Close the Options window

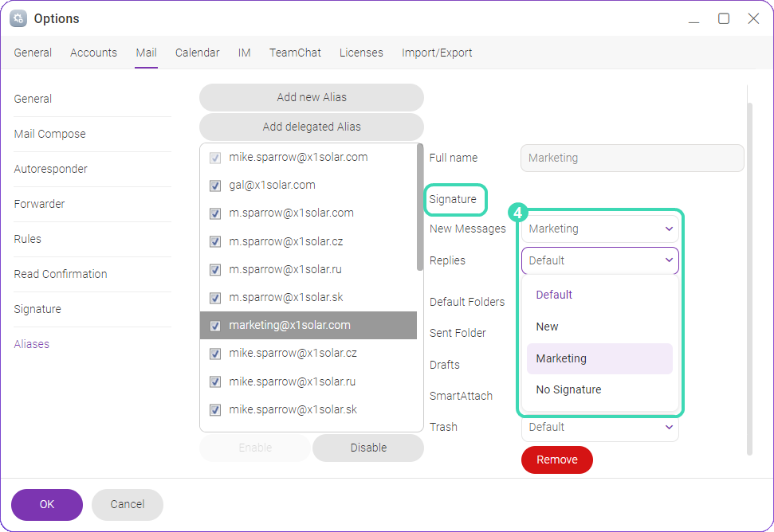click(x=753, y=19)
